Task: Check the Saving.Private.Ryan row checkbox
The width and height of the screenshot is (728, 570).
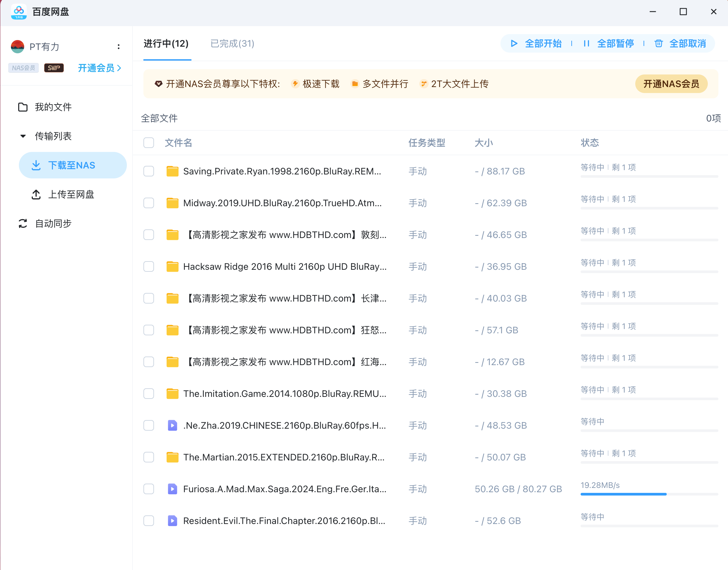Action: (x=149, y=171)
